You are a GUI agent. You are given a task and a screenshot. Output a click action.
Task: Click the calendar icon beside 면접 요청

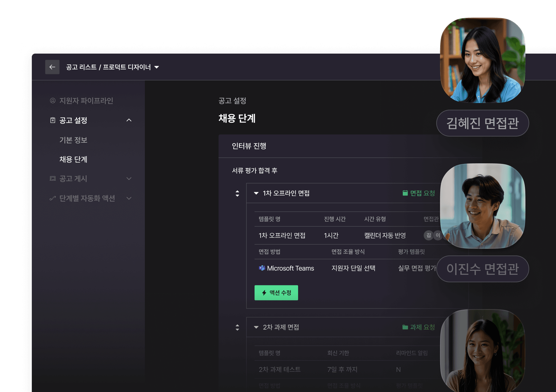point(405,192)
